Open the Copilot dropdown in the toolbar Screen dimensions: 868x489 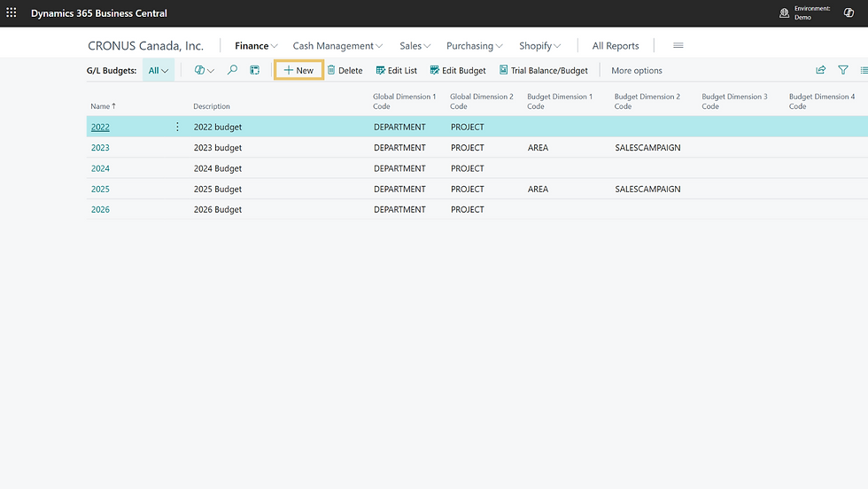click(204, 70)
